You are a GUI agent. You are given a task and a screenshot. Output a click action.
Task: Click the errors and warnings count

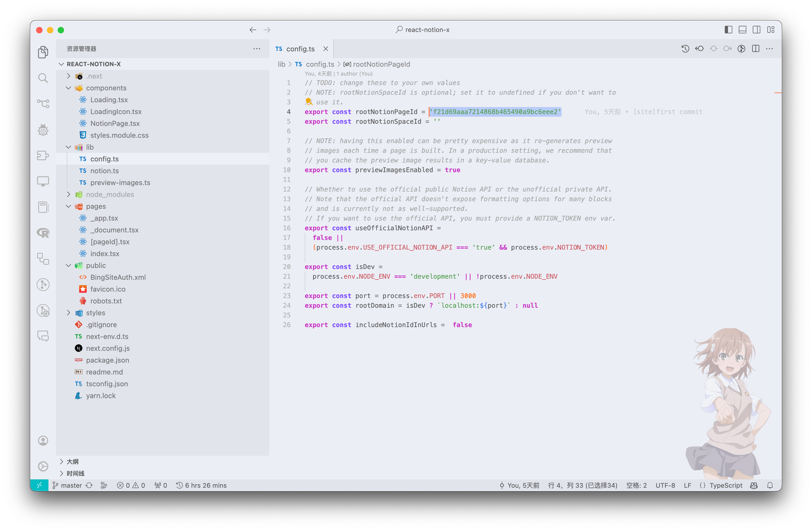click(131, 485)
